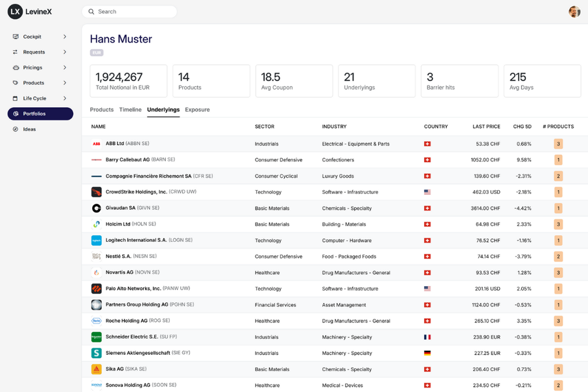Viewport: 588px width, 392px height.
Task: Click the CrowdStrike Holdings company logo
Action: 96,192
